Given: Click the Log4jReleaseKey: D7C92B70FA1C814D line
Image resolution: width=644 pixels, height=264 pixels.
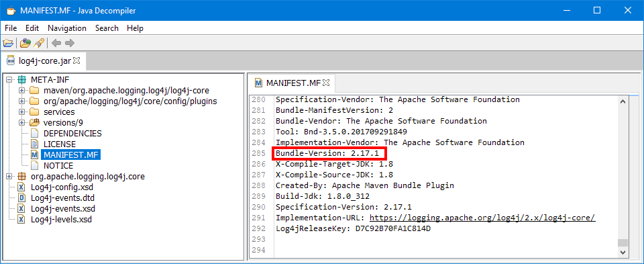Looking at the screenshot, I should pyautogui.click(x=353, y=228).
